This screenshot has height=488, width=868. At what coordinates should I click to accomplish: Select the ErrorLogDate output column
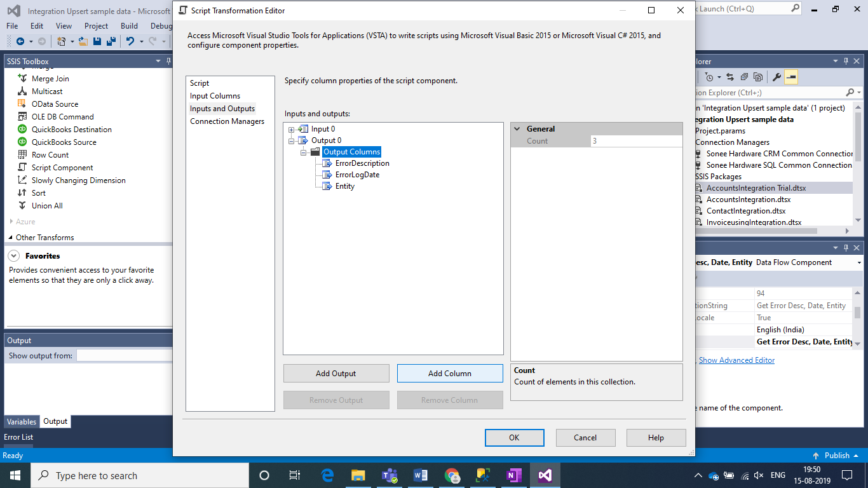(x=357, y=175)
